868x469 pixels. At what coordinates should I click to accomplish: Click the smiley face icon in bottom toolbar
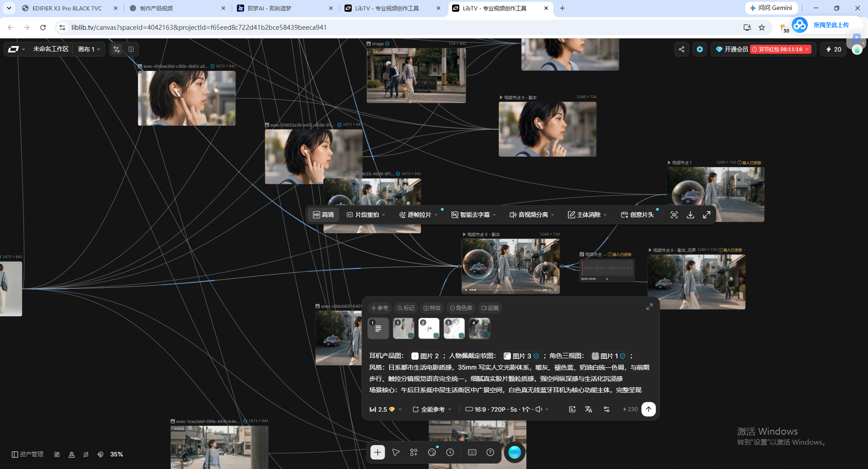432,452
